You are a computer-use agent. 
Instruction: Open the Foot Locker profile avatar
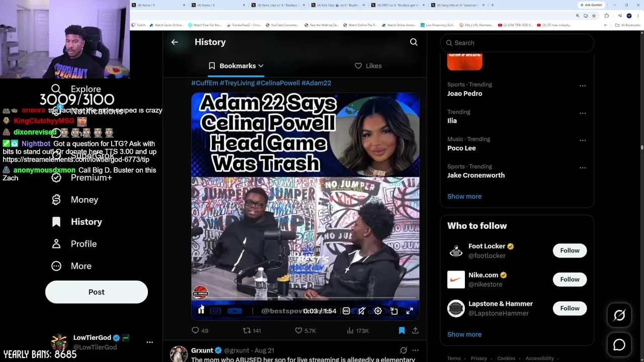(x=456, y=251)
